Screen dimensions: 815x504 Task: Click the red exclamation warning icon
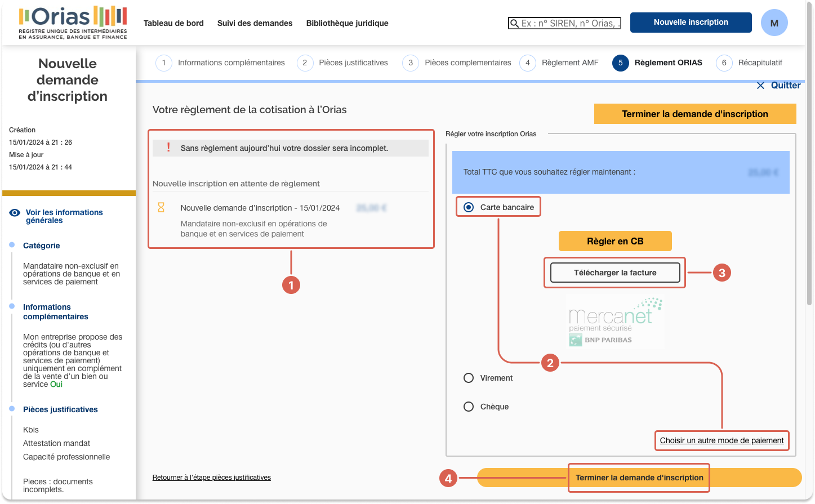167,148
